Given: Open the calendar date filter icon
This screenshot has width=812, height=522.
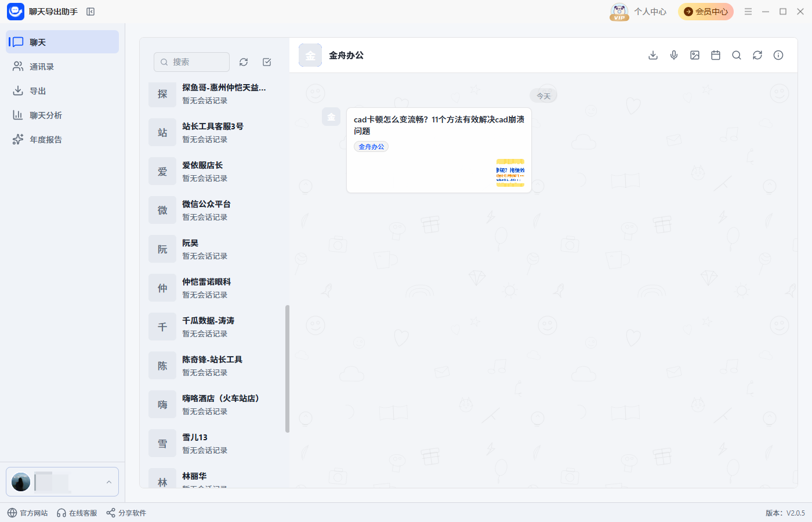Looking at the screenshot, I should (x=716, y=55).
